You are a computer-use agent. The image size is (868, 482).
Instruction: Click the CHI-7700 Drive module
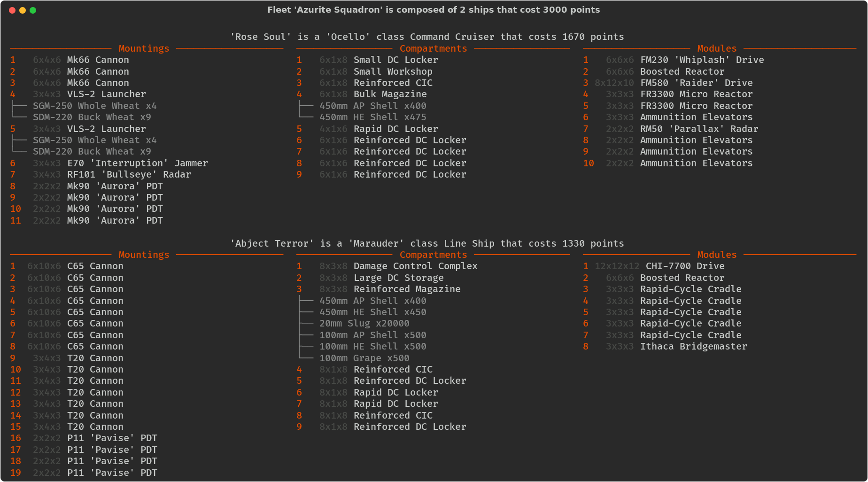tap(685, 266)
